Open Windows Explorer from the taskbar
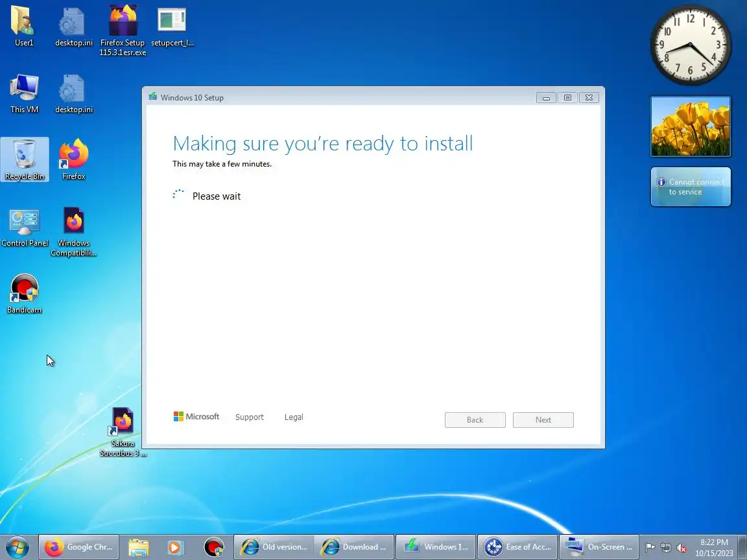This screenshot has height=560, width=747. 139,547
